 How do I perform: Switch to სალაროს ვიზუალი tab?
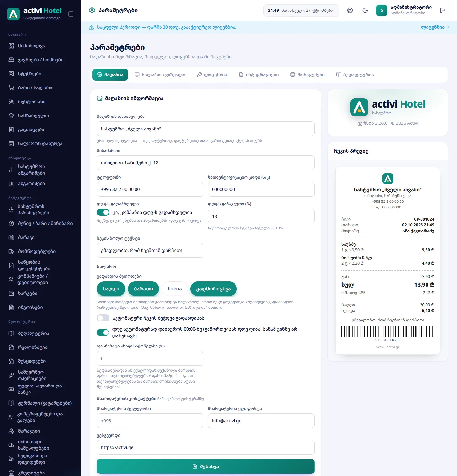[x=160, y=75]
